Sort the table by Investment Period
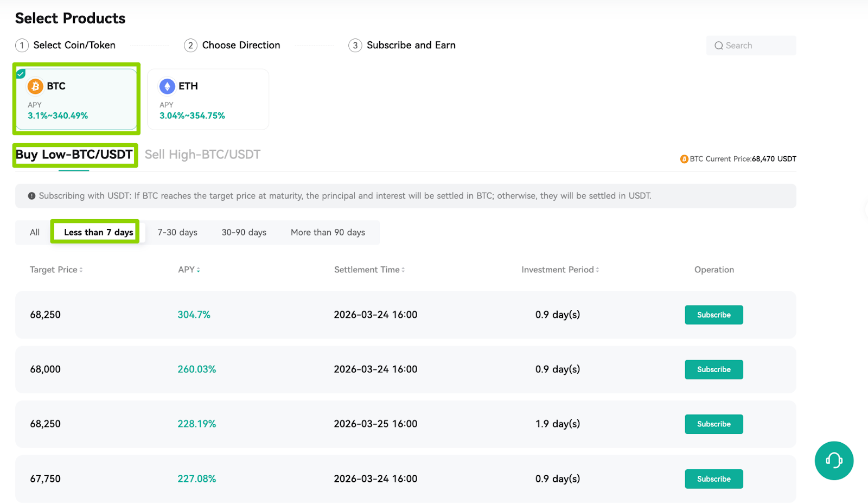This screenshot has height=504, width=868. [560, 270]
